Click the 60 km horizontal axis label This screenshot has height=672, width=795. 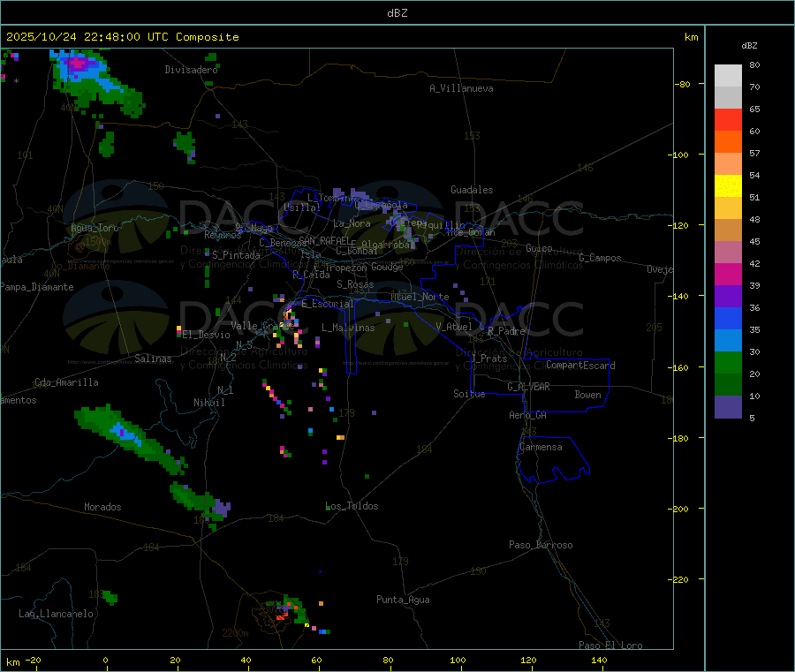point(316,661)
